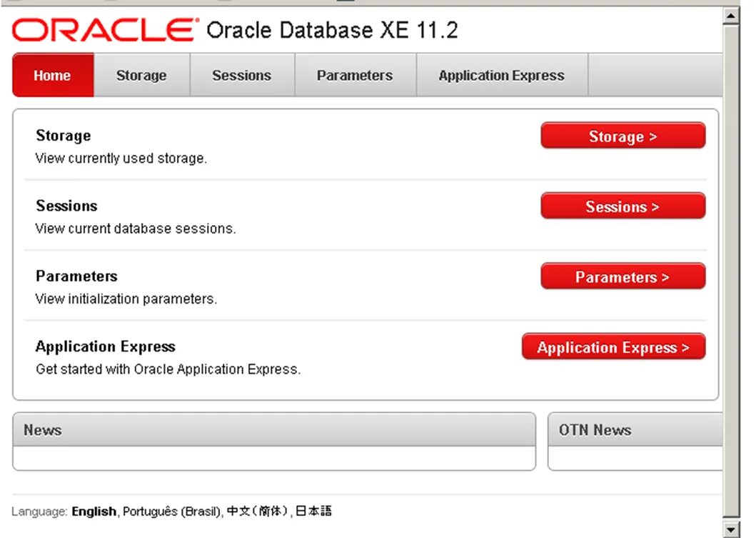
Task: Click the red Parameters > button
Action: pos(623,277)
